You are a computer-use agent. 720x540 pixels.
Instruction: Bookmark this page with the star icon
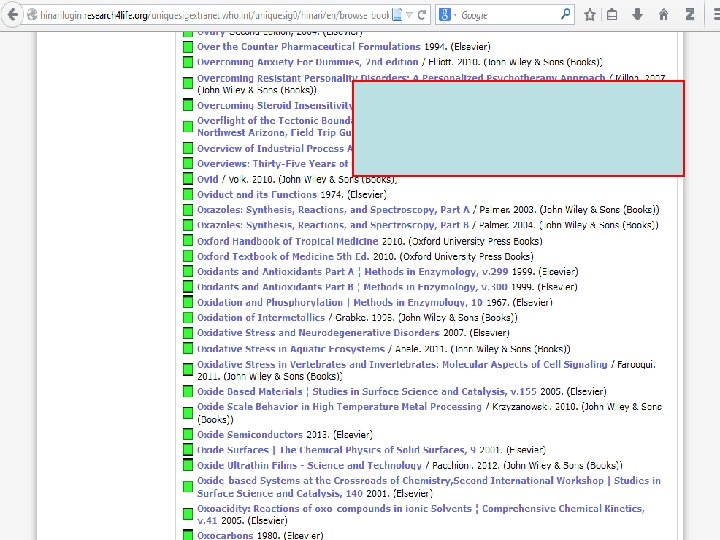590,15
